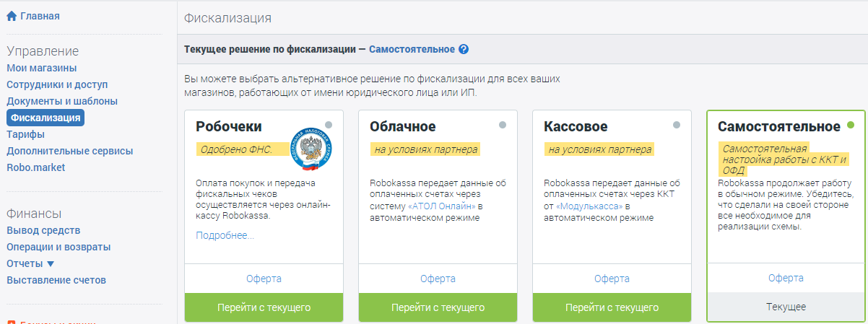Open Оферта link on the Робочеки card
Image resolution: width=868 pixels, height=324 pixels.
[264, 279]
